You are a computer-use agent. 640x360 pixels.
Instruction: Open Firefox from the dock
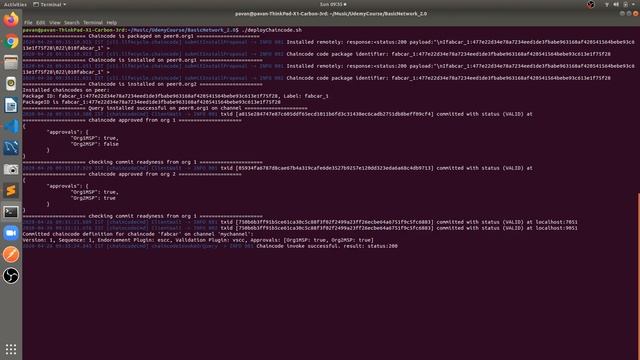[x=11, y=20]
